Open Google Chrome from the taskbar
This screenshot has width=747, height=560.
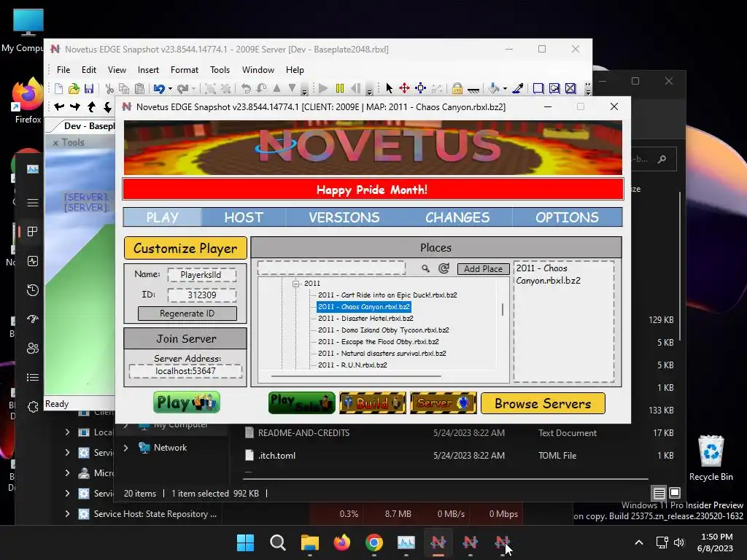tap(374, 542)
